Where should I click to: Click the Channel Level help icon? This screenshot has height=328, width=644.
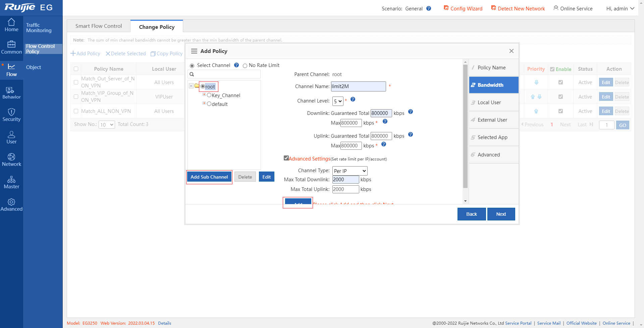coord(353,100)
